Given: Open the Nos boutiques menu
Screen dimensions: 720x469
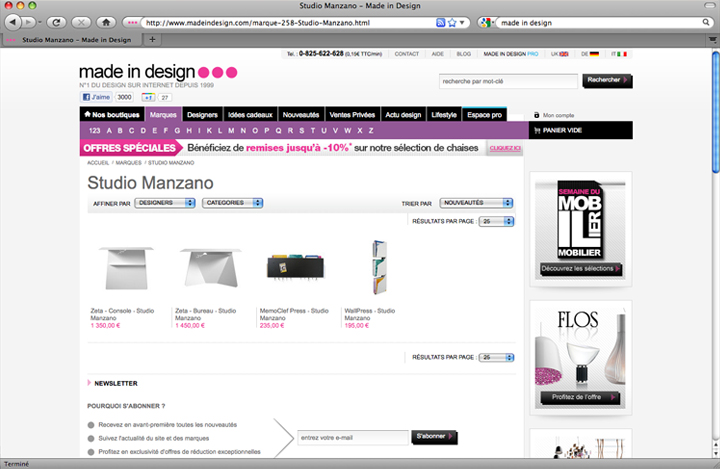Looking at the screenshot, I should (x=112, y=114).
